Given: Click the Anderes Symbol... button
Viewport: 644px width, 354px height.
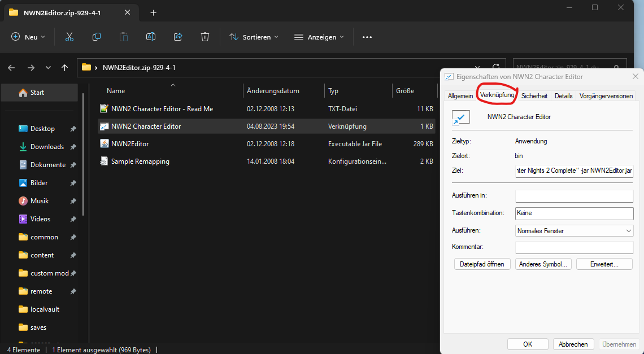Looking at the screenshot, I should click(x=543, y=264).
